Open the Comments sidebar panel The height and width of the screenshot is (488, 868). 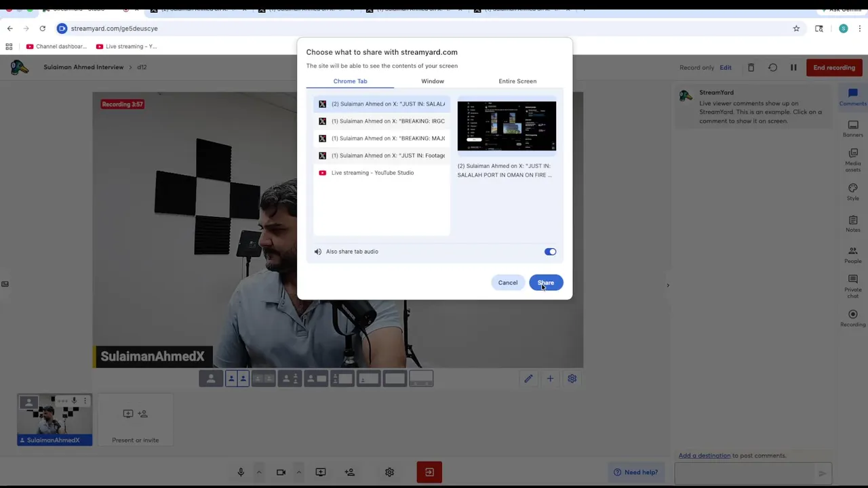pyautogui.click(x=853, y=97)
